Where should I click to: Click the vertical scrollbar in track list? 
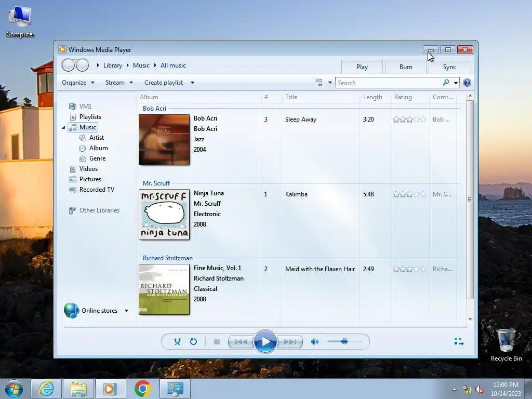pos(470,199)
